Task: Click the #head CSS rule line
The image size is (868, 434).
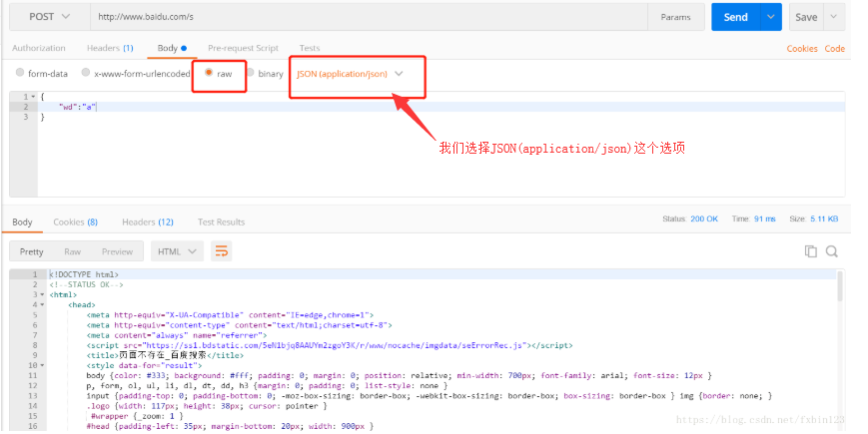Action: click(230, 426)
